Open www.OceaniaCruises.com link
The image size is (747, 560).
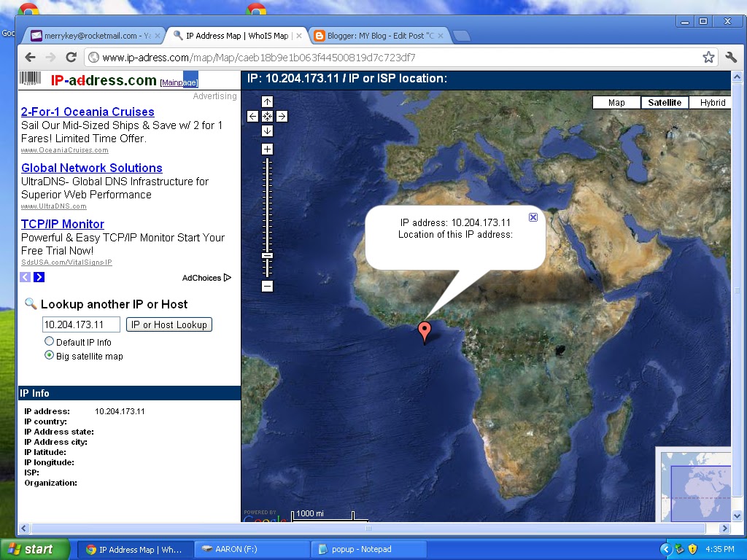[65, 150]
